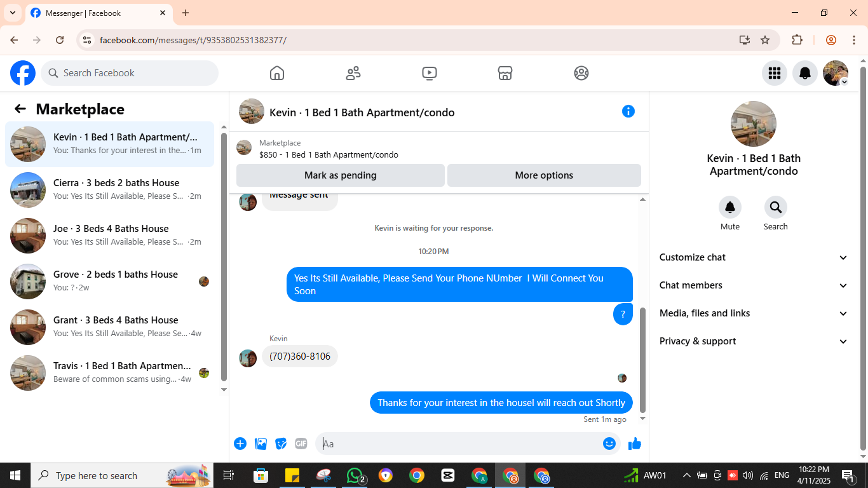
Task: Expand the Customize chat section
Action: point(754,257)
